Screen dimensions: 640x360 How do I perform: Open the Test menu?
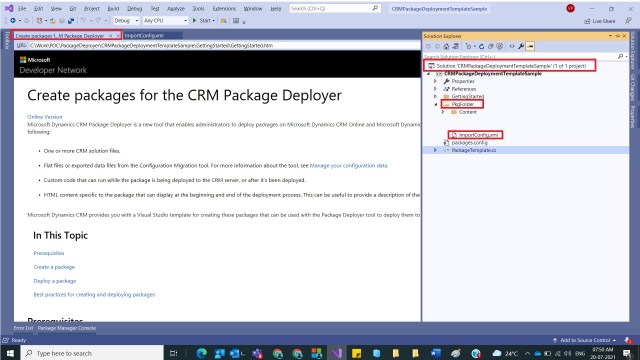click(155, 9)
